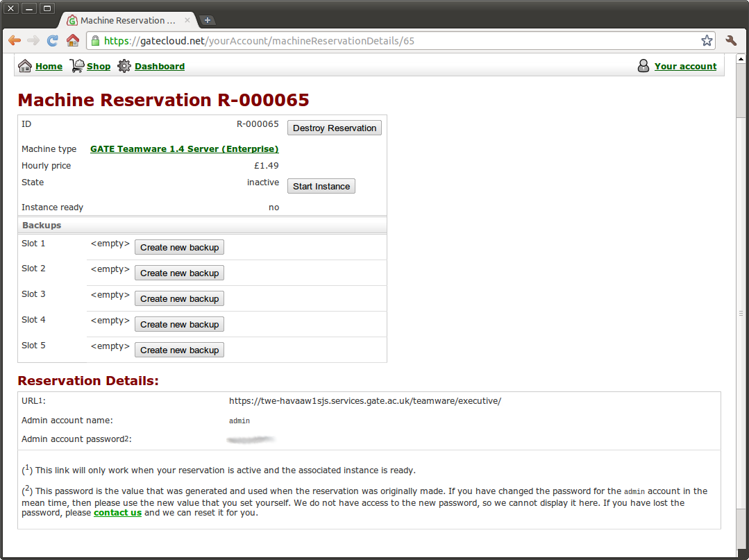The height and width of the screenshot is (560, 749).
Task: Click the green padlock security icon
Action: pyautogui.click(x=95, y=40)
